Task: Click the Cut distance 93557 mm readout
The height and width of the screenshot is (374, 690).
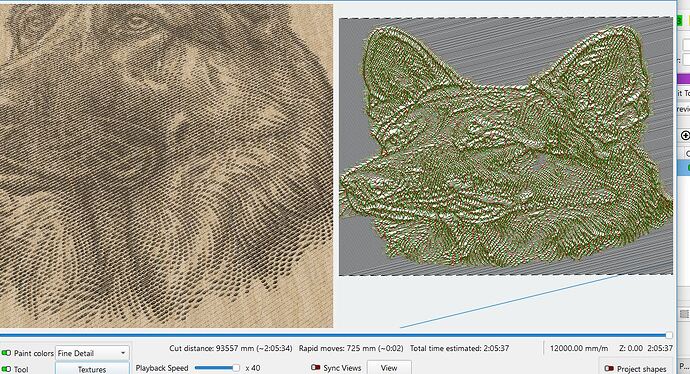Action: coord(231,348)
